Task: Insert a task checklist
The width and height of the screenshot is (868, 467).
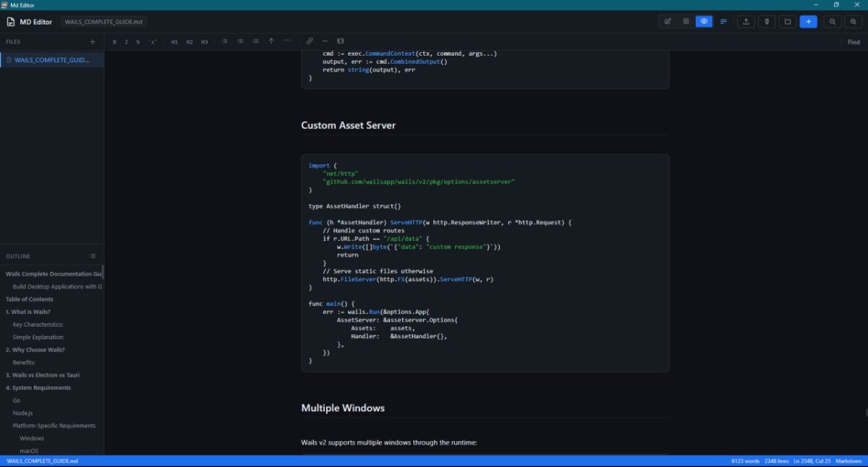Action: point(255,41)
